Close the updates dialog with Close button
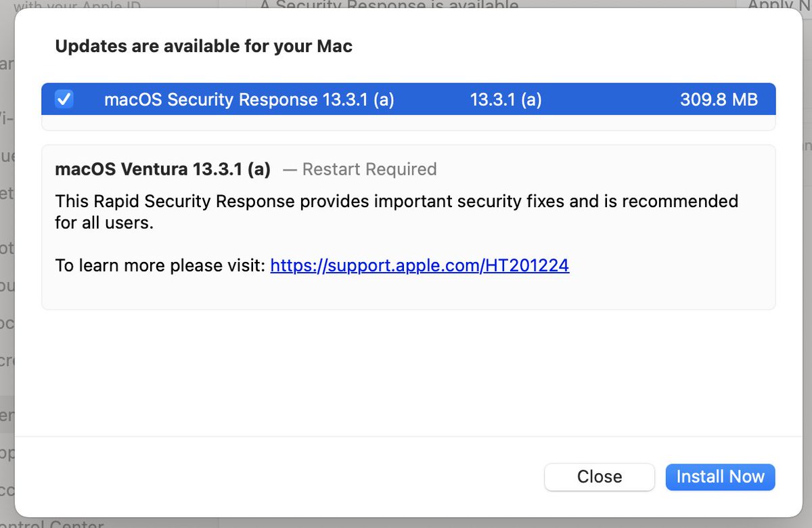 (x=600, y=477)
